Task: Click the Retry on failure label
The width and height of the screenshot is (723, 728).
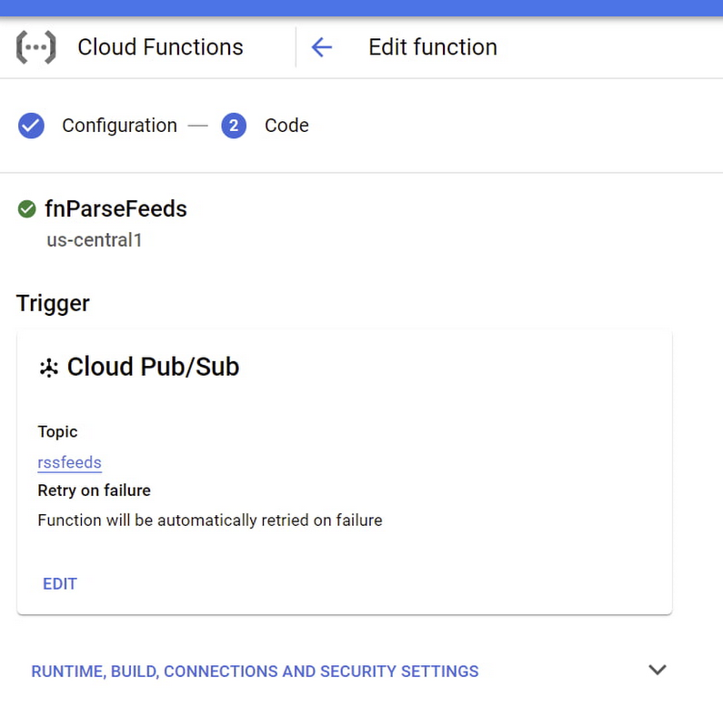Action: coord(94,490)
